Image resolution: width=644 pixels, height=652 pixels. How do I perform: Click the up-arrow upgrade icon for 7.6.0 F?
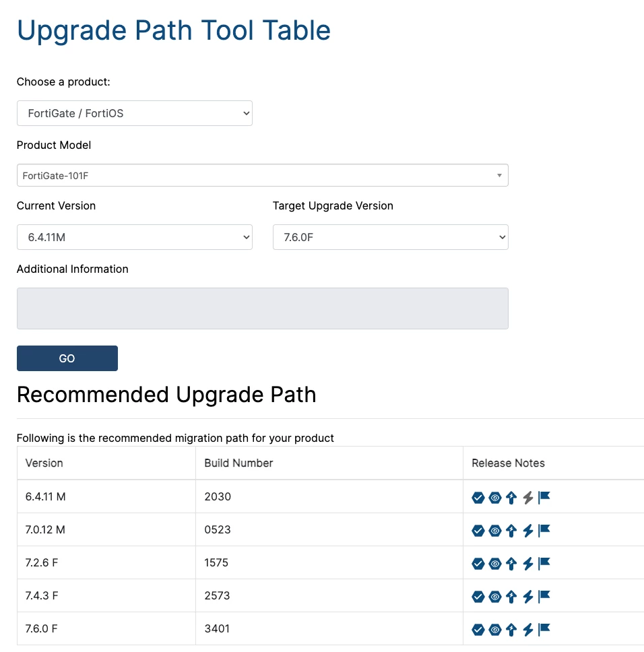[x=511, y=630]
